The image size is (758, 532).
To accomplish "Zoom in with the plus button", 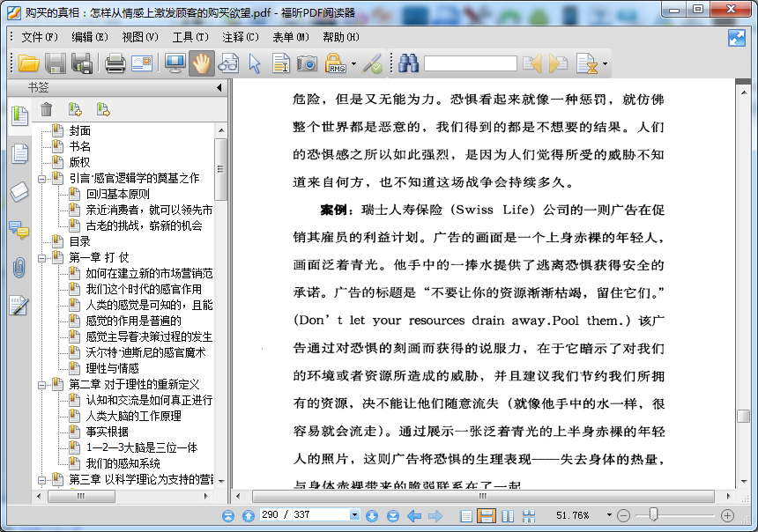I will [x=727, y=516].
